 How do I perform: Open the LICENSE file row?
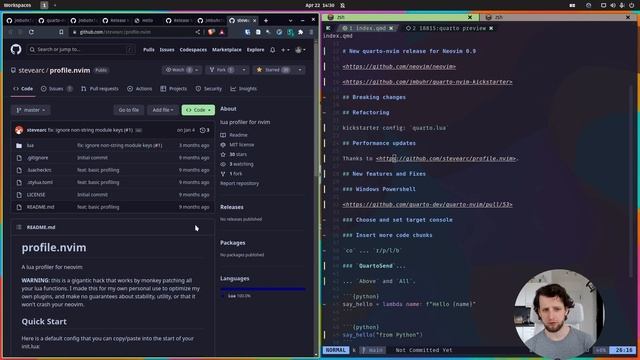[112, 195]
